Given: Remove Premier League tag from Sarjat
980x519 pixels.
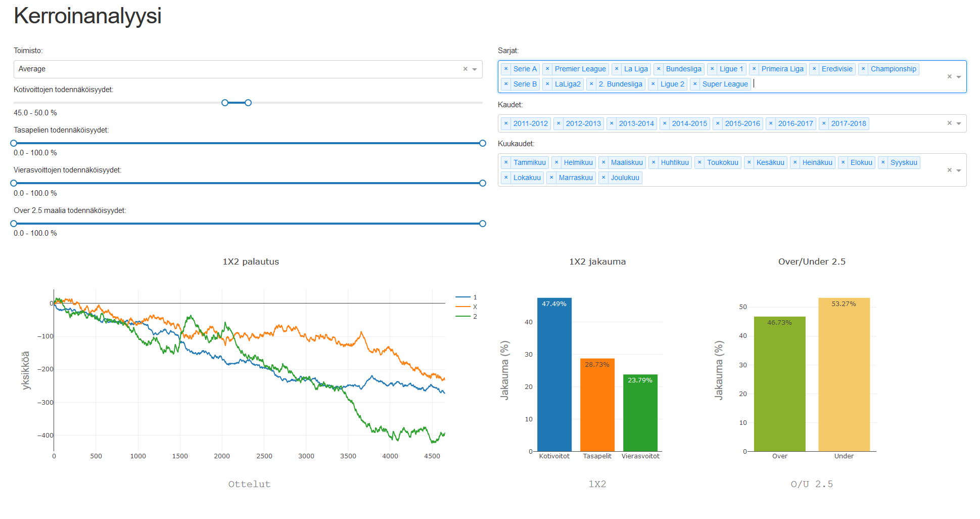Looking at the screenshot, I should click(x=547, y=69).
